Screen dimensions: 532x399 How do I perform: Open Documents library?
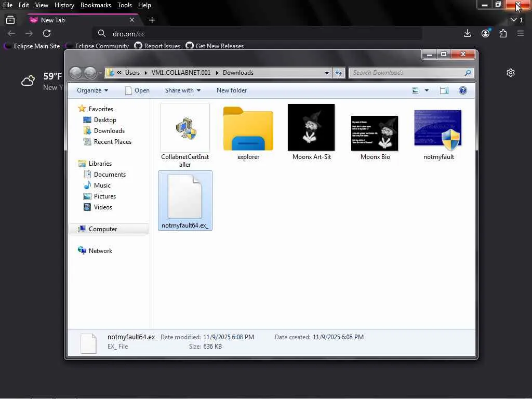(104, 175)
